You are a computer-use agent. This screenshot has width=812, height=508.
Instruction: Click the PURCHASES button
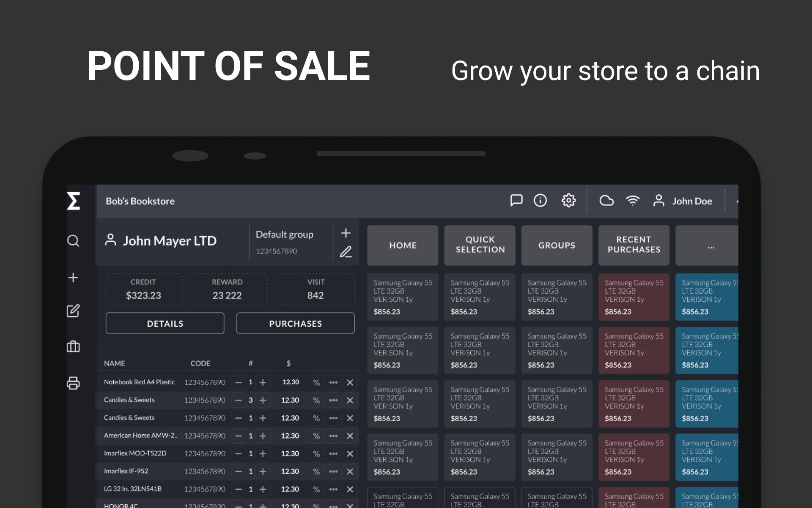click(x=295, y=323)
